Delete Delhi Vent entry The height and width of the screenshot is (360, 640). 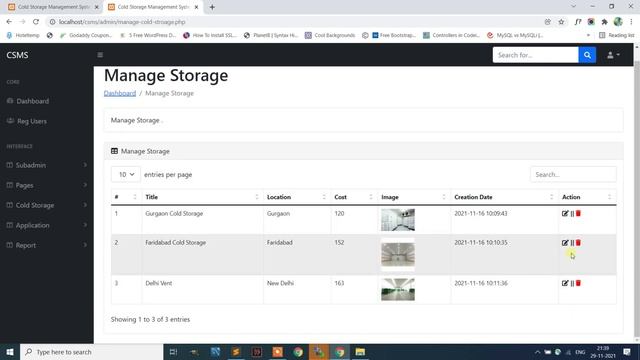[x=578, y=283]
